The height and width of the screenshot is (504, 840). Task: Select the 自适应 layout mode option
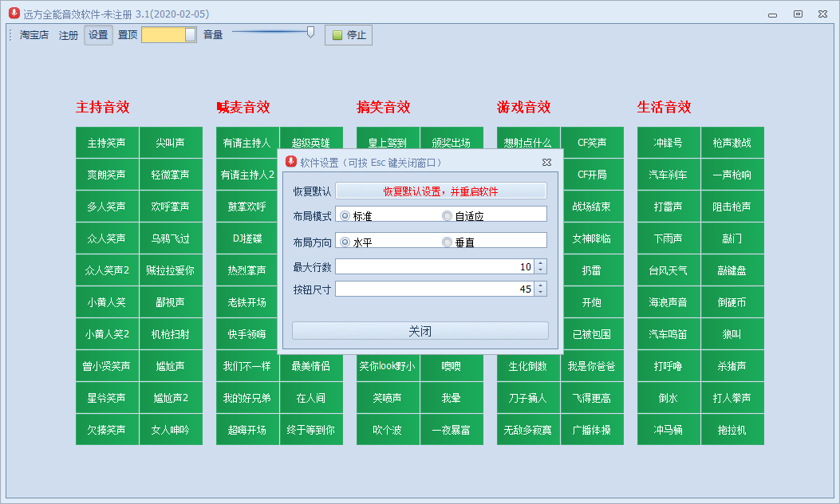pos(448,215)
